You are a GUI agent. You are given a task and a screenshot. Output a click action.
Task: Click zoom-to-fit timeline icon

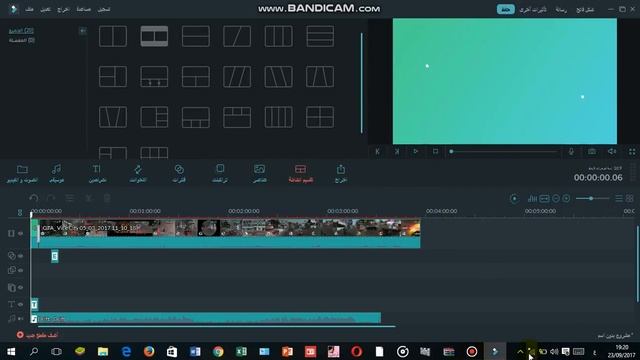click(544, 198)
